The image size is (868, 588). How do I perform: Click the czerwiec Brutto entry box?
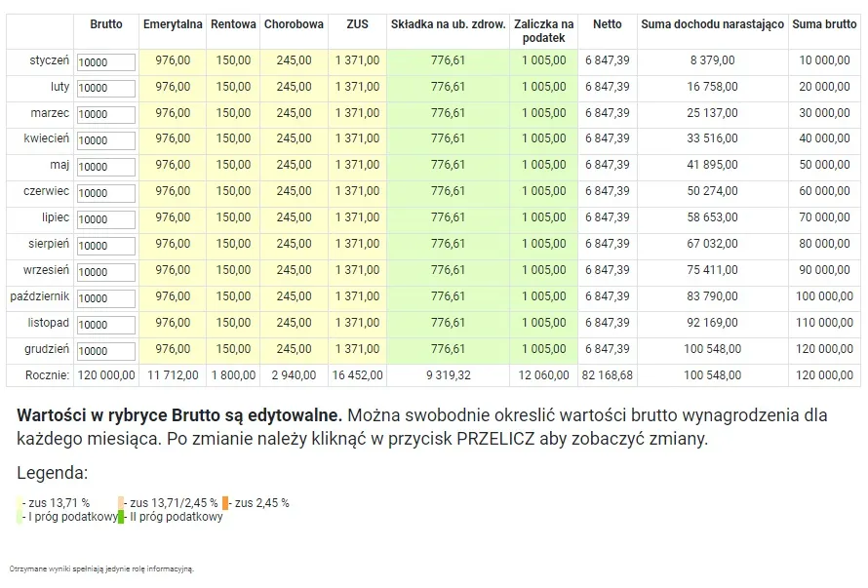(x=104, y=192)
